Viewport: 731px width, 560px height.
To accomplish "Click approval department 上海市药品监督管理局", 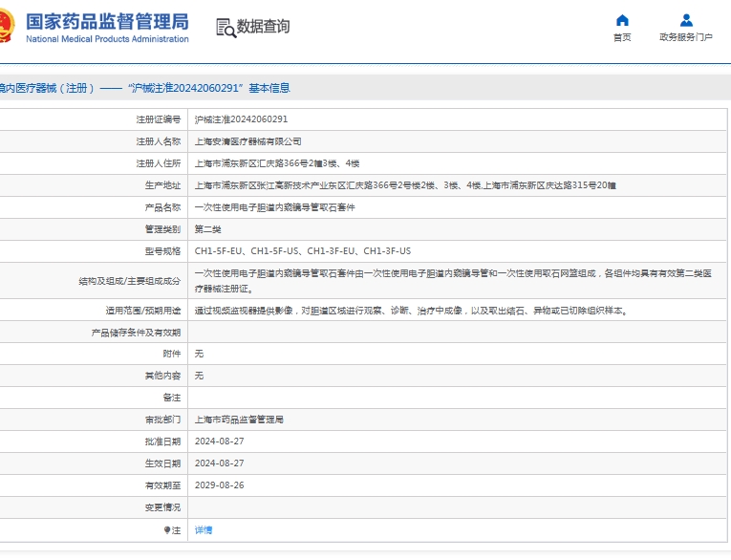I will 239,420.
